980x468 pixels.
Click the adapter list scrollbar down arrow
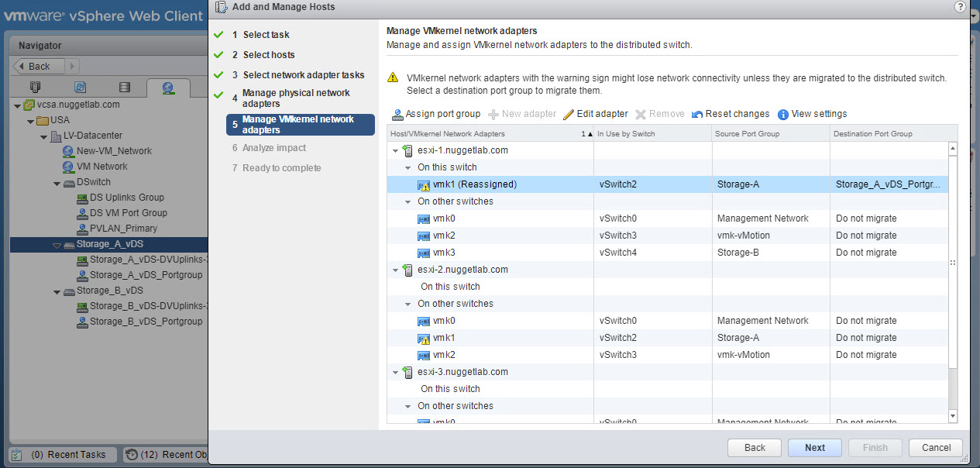tap(953, 417)
